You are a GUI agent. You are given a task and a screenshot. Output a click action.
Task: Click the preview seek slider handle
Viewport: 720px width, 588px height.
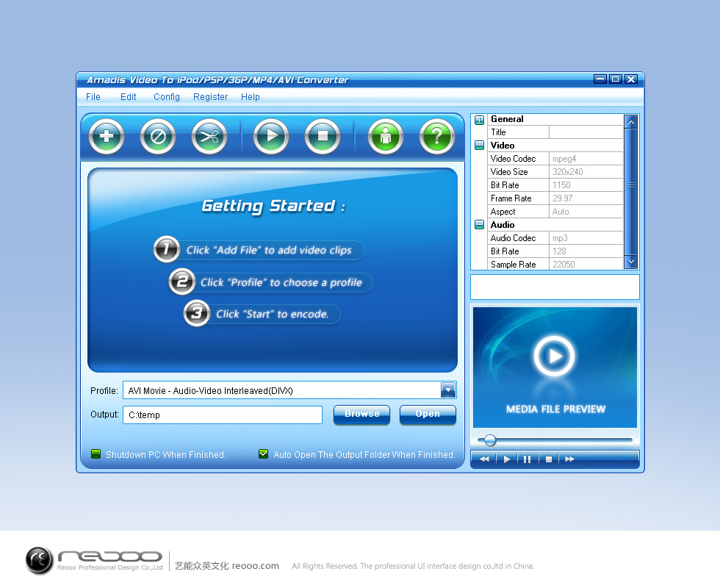coord(490,440)
